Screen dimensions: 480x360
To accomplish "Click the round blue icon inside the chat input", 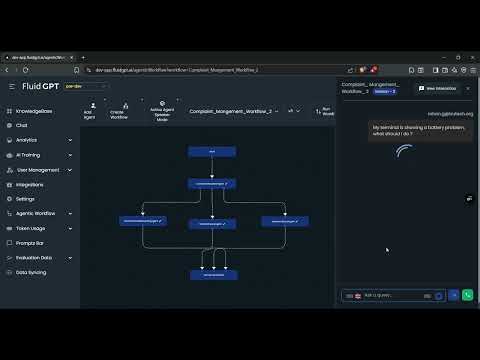I will point(439,296).
